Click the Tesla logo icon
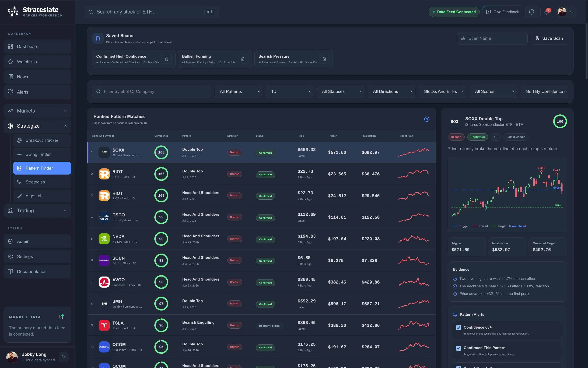The height and width of the screenshot is (368, 588). coord(104,325)
